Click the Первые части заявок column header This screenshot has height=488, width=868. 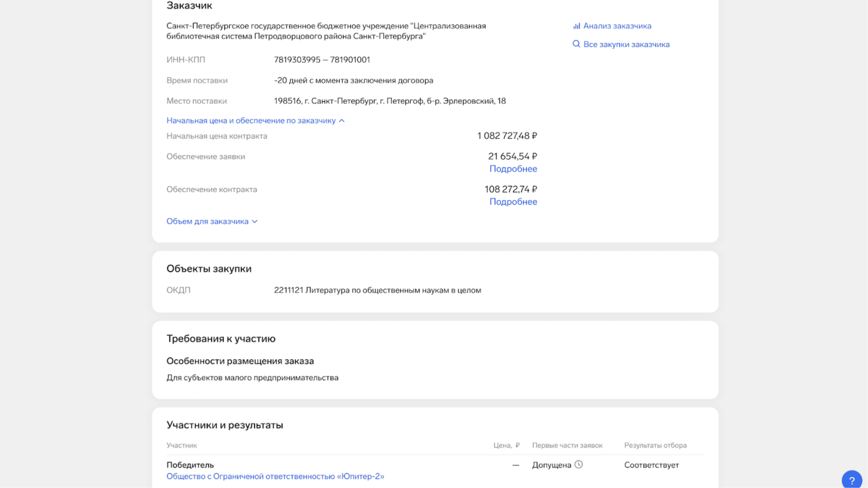point(567,445)
